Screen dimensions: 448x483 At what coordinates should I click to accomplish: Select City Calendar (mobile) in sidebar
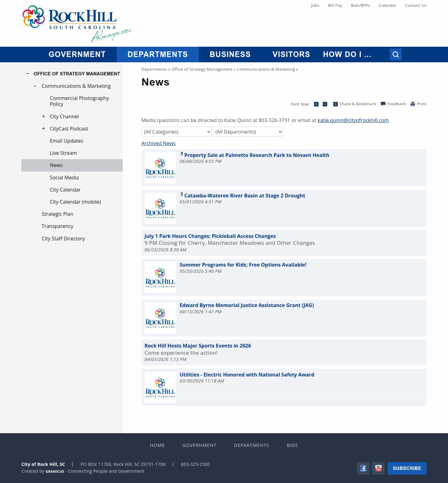75,202
